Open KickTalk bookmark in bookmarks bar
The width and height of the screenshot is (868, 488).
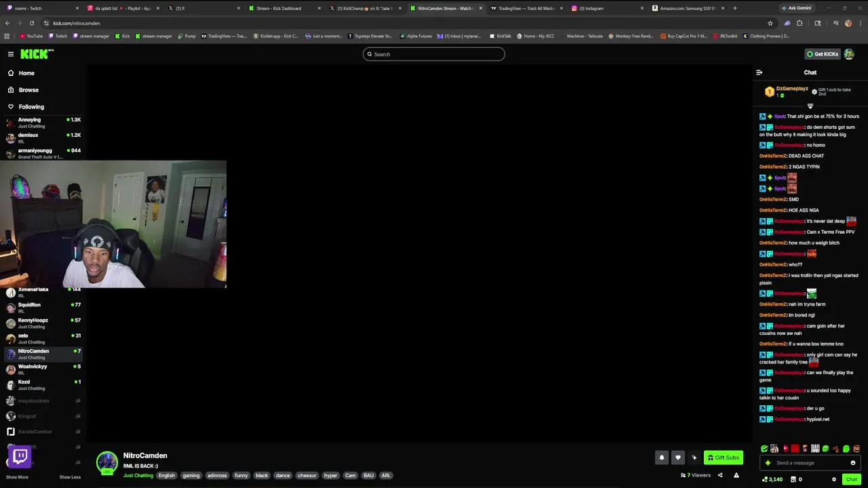(x=500, y=36)
